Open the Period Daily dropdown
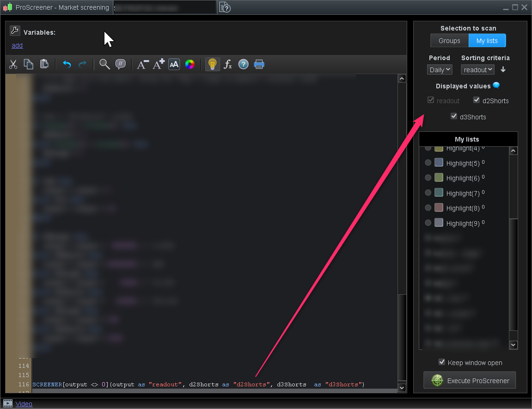532x409 pixels. click(x=440, y=70)
